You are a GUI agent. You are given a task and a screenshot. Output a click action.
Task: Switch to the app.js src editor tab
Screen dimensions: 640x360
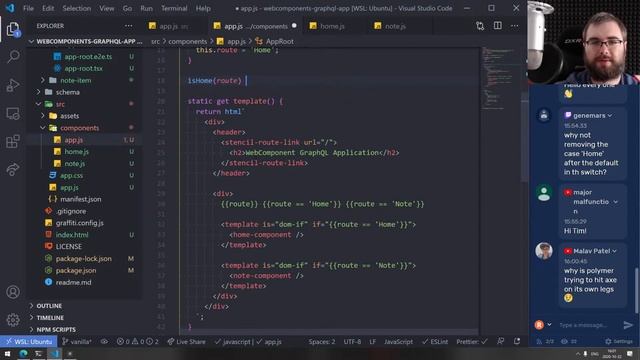174,26
